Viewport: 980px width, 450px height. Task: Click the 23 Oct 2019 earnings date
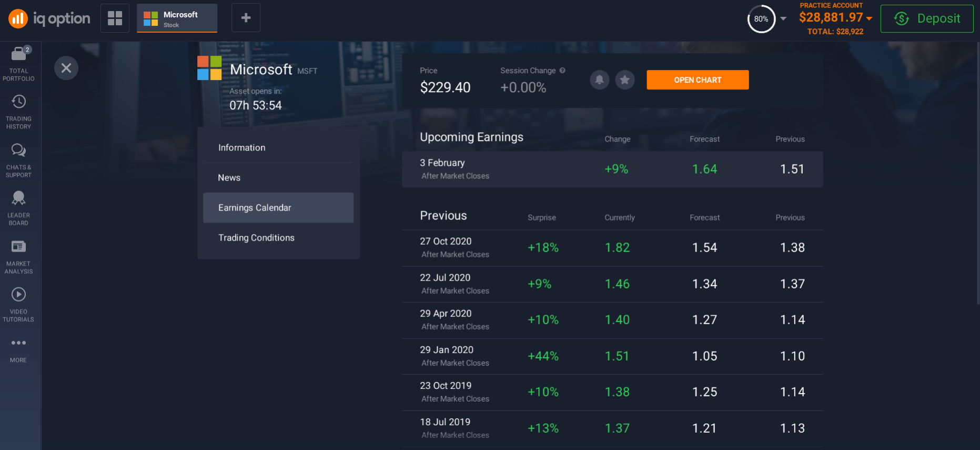point(446,385)
